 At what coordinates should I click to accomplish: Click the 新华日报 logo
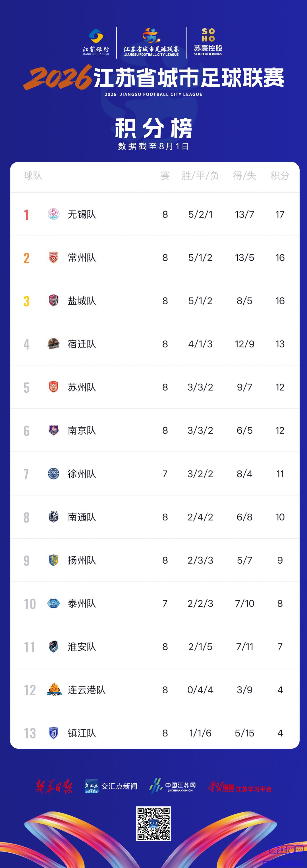[54, 786]
